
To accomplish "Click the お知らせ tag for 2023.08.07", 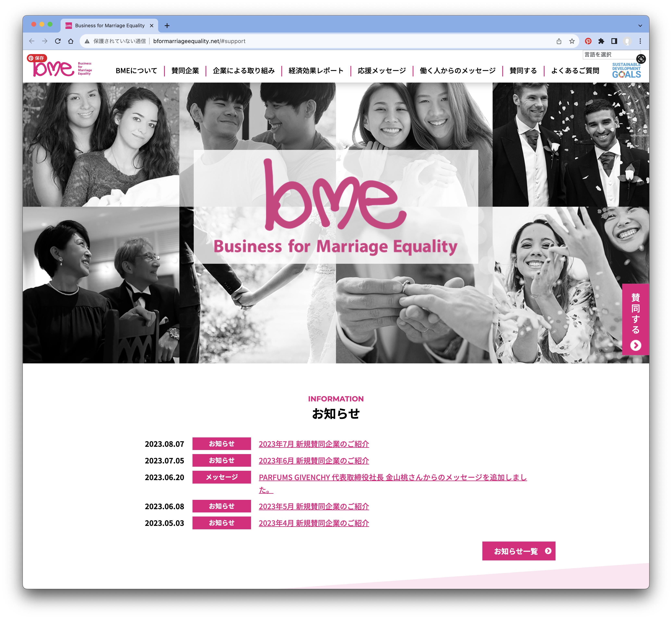I will click(x=222, y=444).
